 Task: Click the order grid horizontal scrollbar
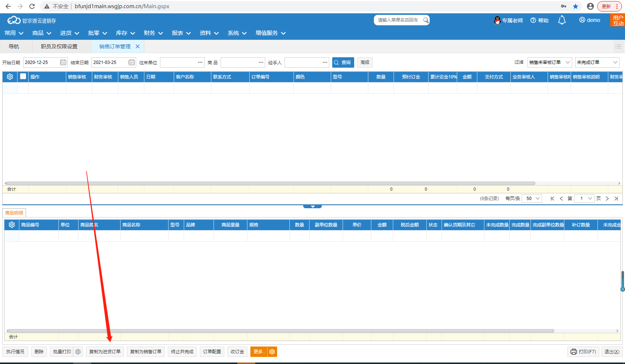(270, 183)
